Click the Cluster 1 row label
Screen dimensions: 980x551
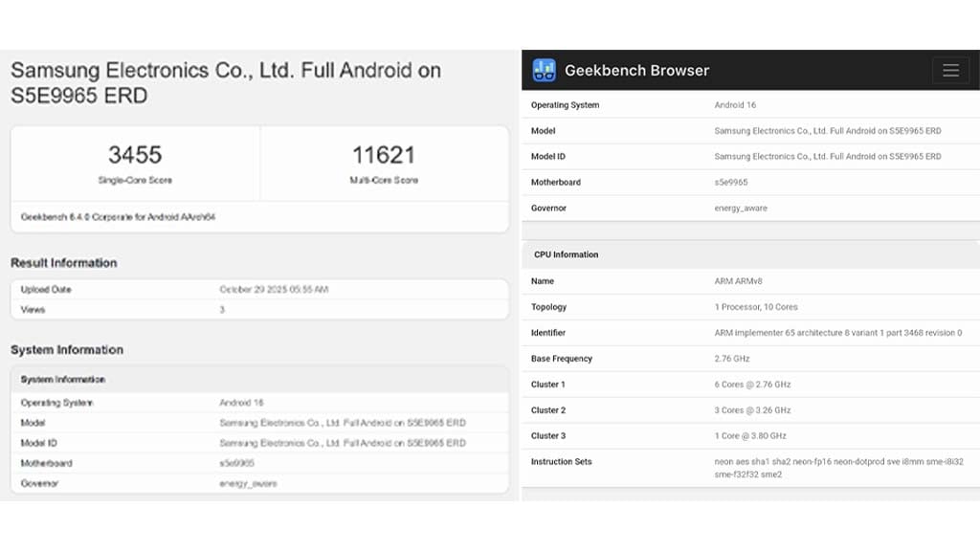pyautogui.click(x=548, y=385)
